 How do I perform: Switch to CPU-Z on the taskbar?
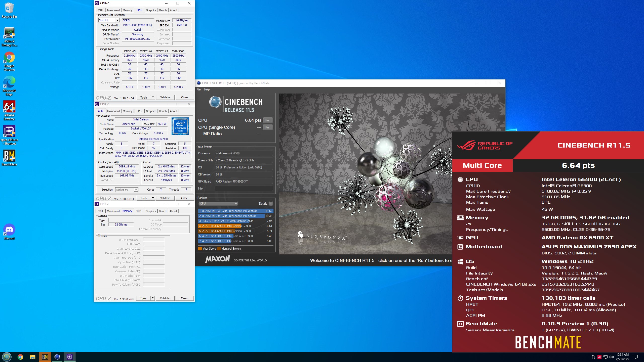pos(69,357)
